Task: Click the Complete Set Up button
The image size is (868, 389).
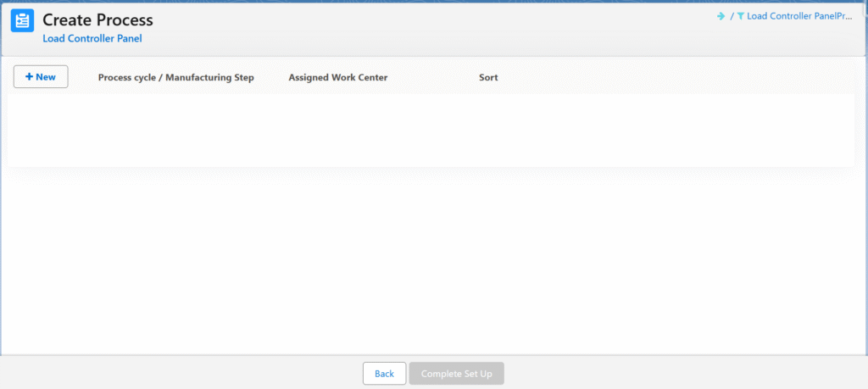Action: (x=456, y=374)
